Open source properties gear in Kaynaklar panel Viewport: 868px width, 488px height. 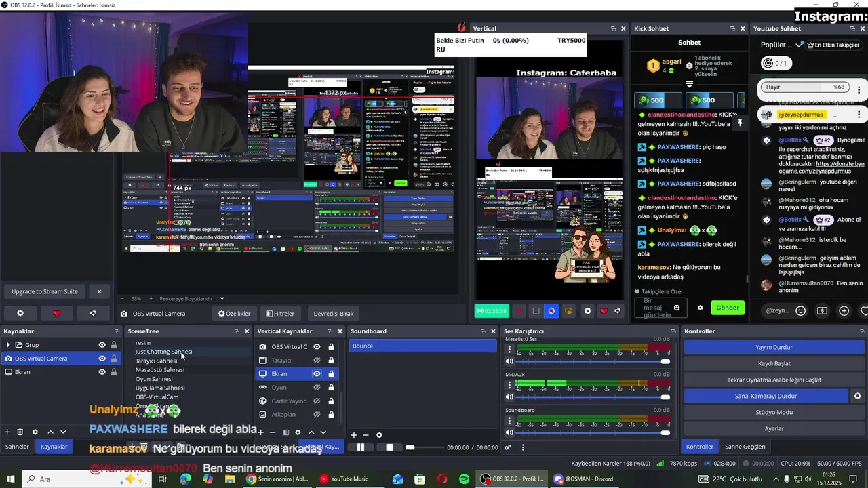(35, 432)
